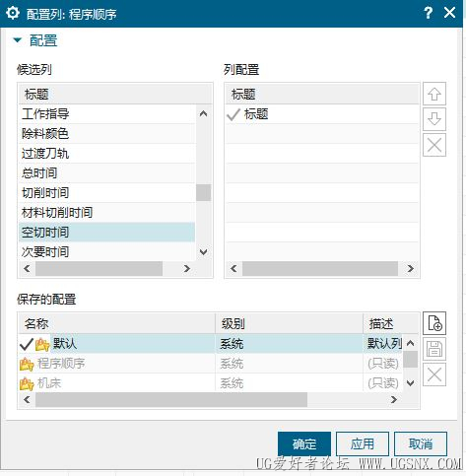Click the new configuration document icon
The image size is (466, 476).
pos(434,323)
